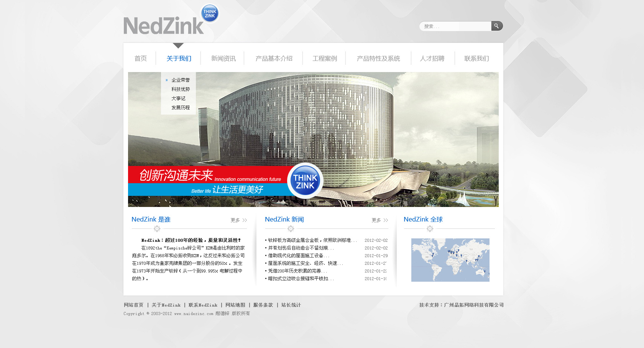This screenshot has height=348, width=644.
Task: Open news item 借助现代化的屋面施工设备
Action: [299, 256]
